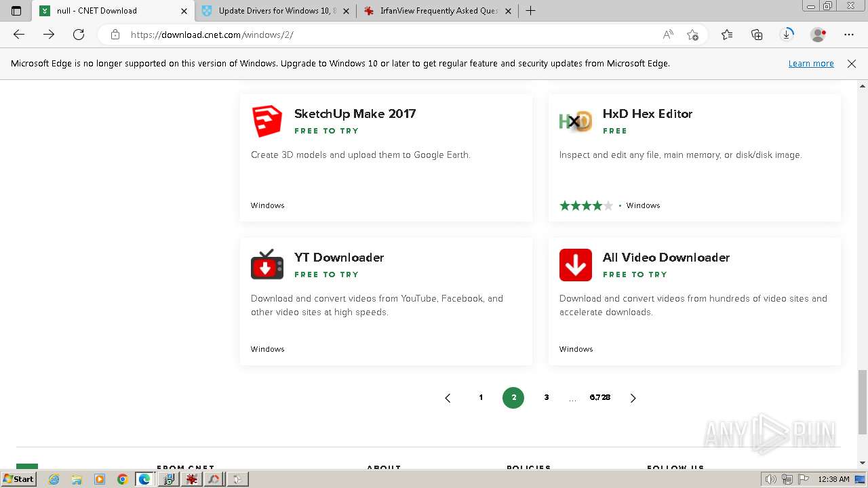Open the HxD Hex Editor title

(x=648, y=114)
